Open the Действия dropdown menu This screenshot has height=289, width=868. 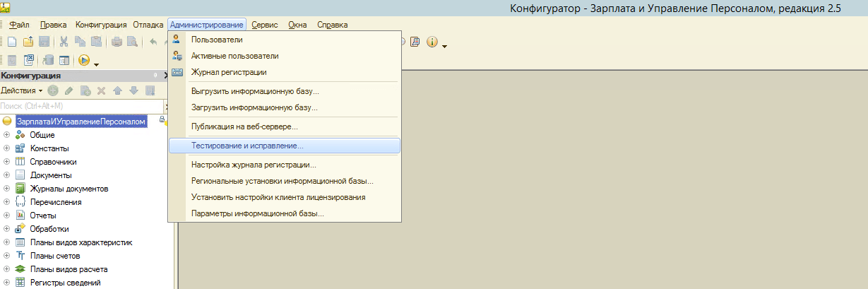tap(22, 90)
